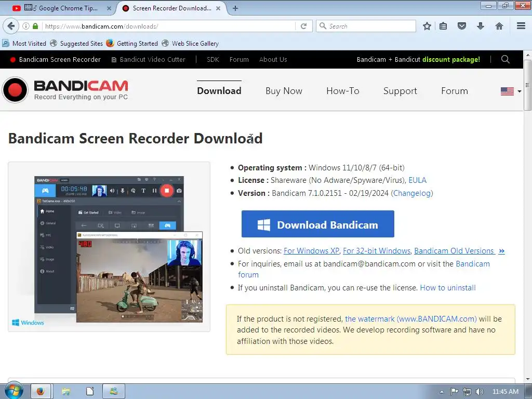Viewport: 532px width, 399px height.
Task: Click the blank document taskbar icon
Action: 90,391
